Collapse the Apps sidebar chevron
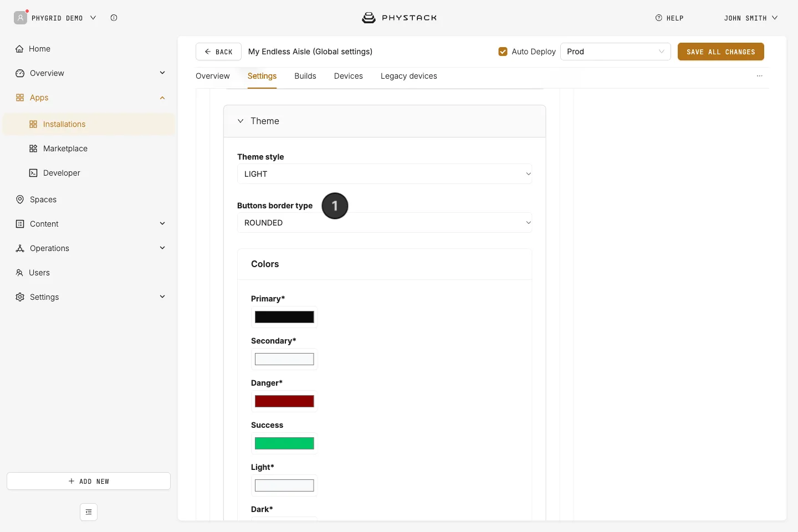This screenshot has width=798, height=532. point(162,98)
